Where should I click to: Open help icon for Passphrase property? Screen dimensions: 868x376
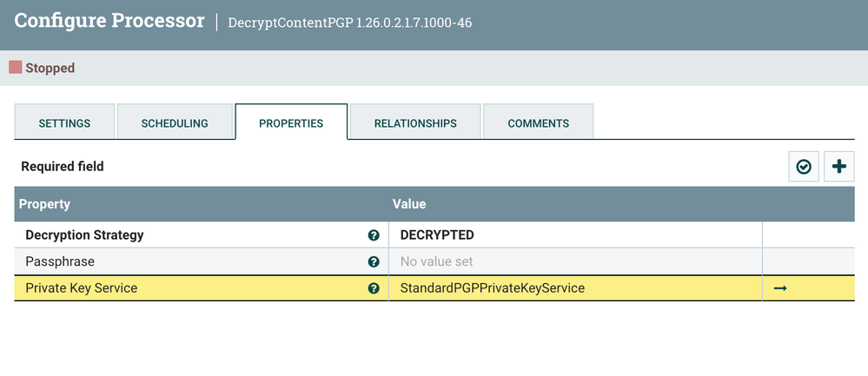pos(374,262)
